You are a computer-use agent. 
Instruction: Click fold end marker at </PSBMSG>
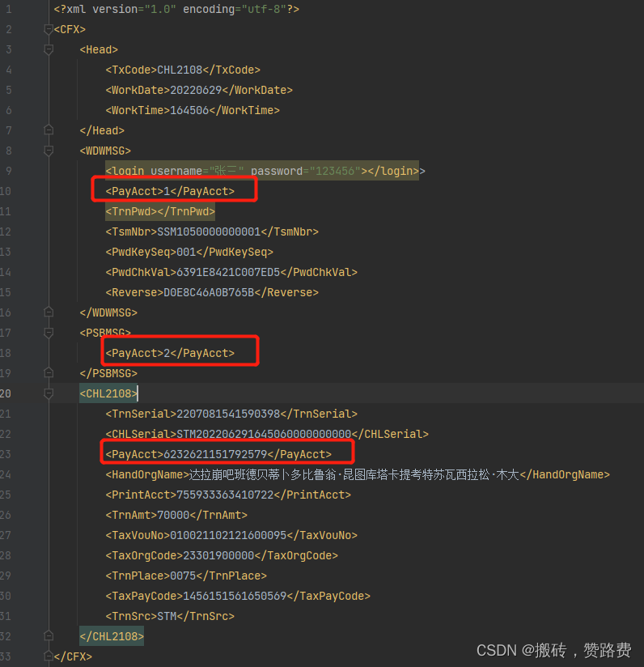tap(49, 373)
